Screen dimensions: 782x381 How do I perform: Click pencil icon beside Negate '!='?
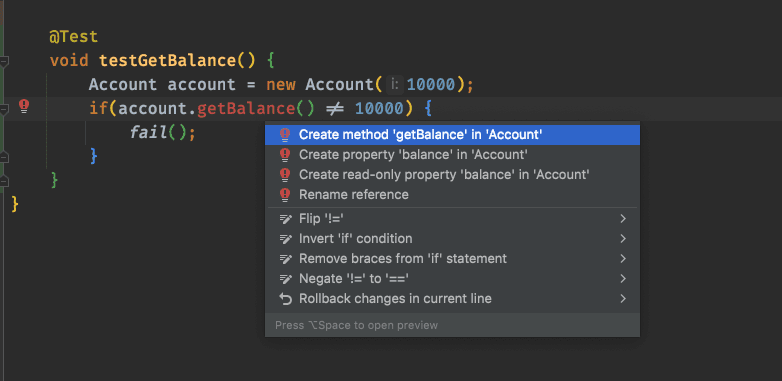click(285, 278)
